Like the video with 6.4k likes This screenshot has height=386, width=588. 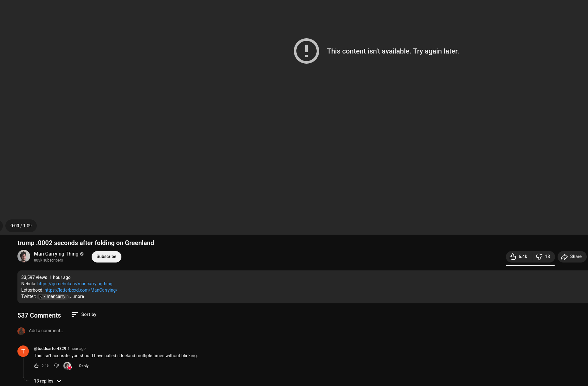[519, 257]
